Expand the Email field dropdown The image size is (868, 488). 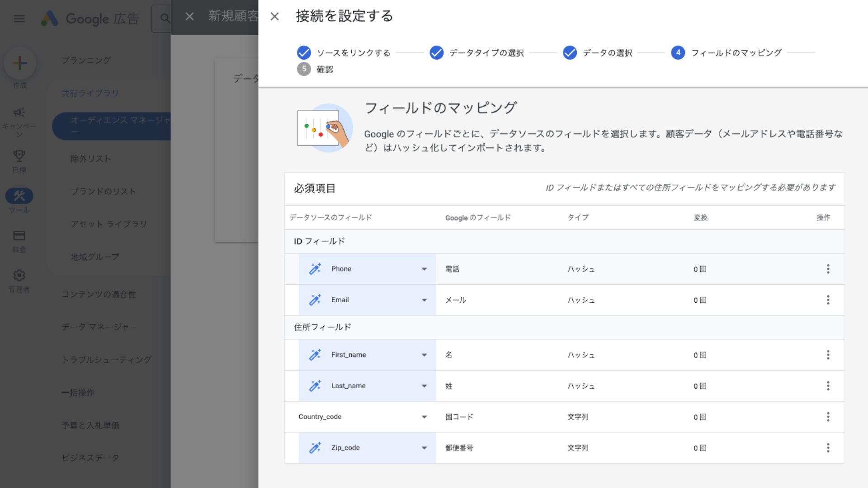424,300
